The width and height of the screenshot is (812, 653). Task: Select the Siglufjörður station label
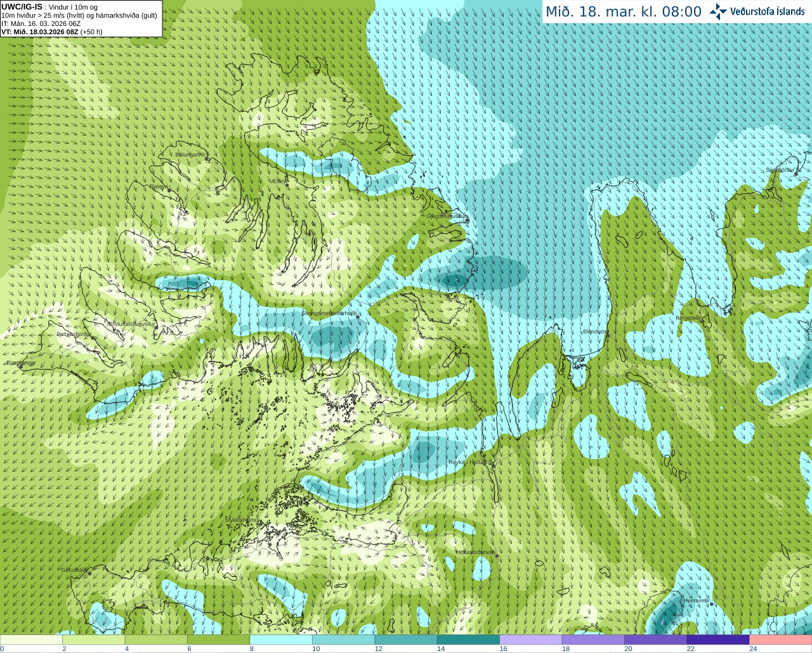click(x=781, y=170)
